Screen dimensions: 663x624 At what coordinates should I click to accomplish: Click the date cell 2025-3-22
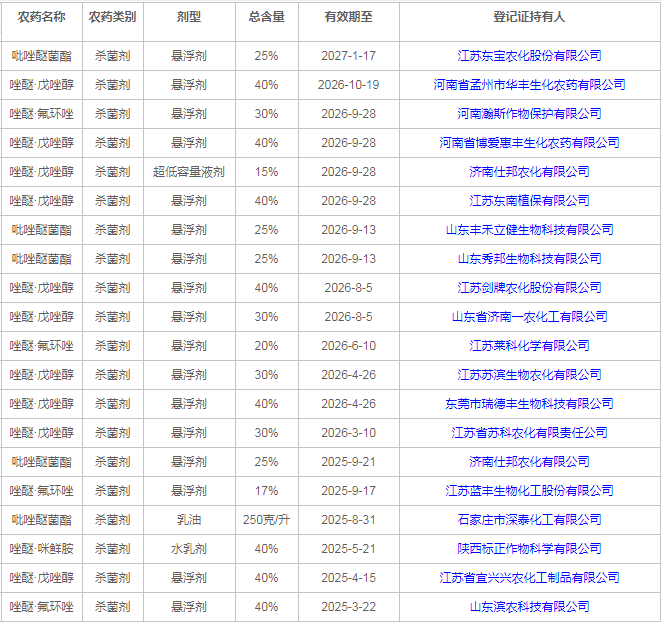point(348,607)
